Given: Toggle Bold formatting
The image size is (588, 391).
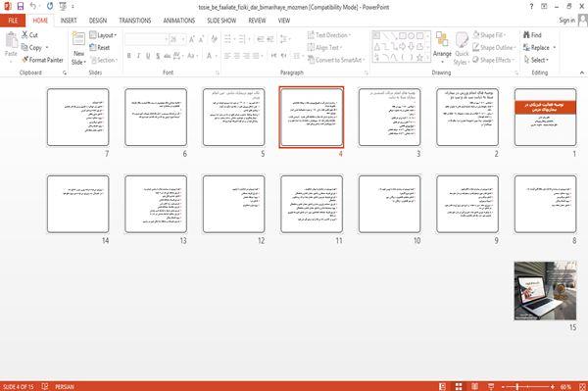Looking at the screenshot, I should pos(129,56).
